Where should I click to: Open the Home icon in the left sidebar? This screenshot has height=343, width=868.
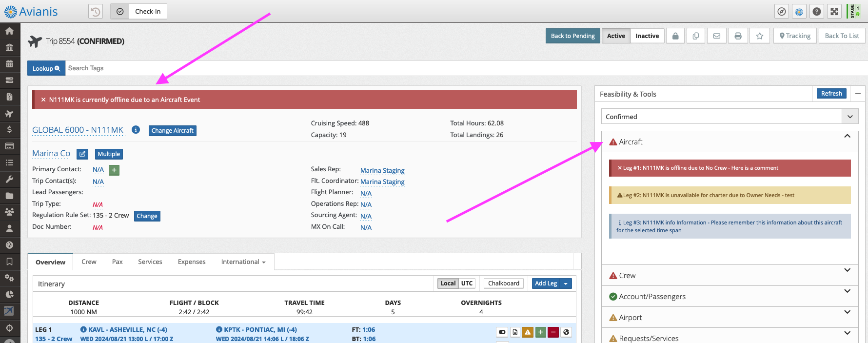tap(9, 31)
